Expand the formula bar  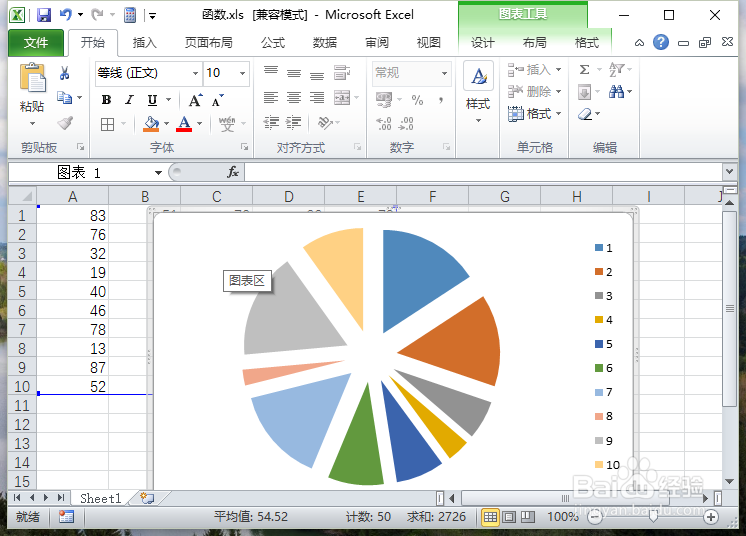pos(729,171)
